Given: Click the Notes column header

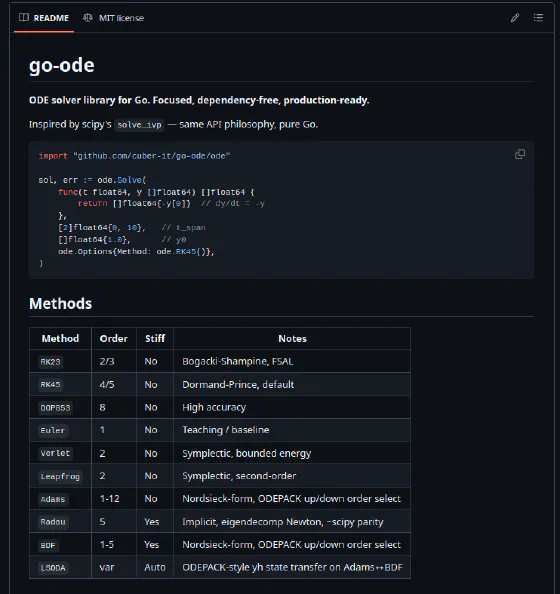Looking at the screenshot, I should 292,338.
